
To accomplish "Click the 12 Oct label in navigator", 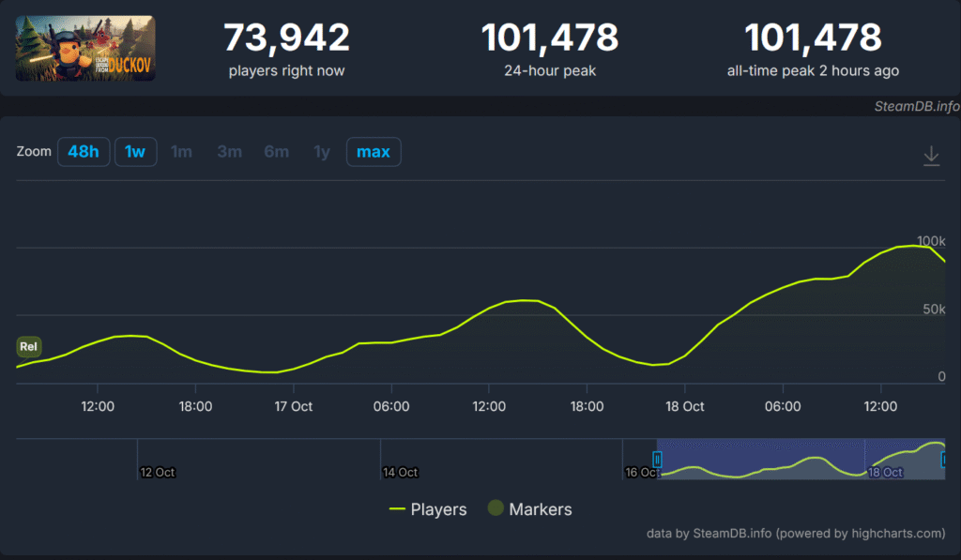I will tap(158, 472).
